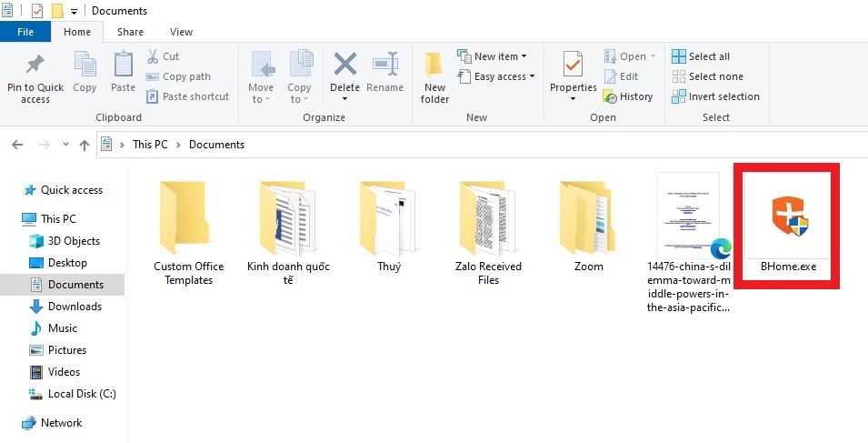Select the Zoom folder
The width and height of the screenshot is (868, 443).
click(x=588, y=226)
